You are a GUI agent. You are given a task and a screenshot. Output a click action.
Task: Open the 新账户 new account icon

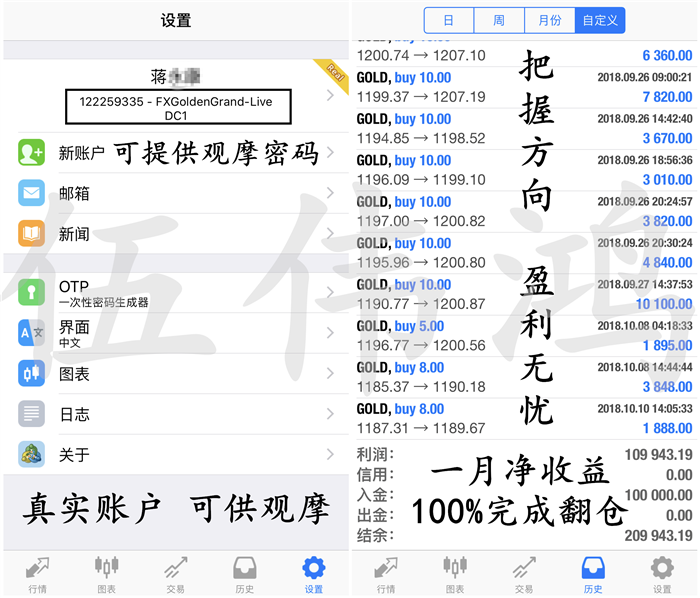31,152
